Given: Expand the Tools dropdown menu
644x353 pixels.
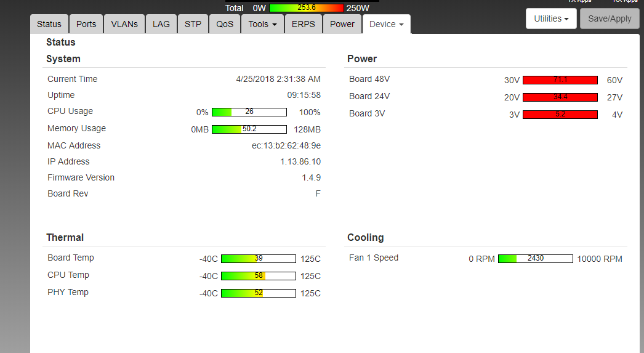Looking at the screenshot, I should [262, 24].
